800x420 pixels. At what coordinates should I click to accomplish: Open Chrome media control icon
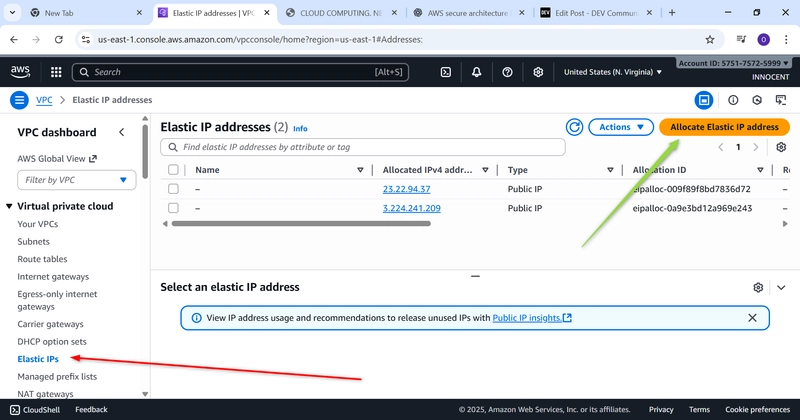[x=741, y=39]
